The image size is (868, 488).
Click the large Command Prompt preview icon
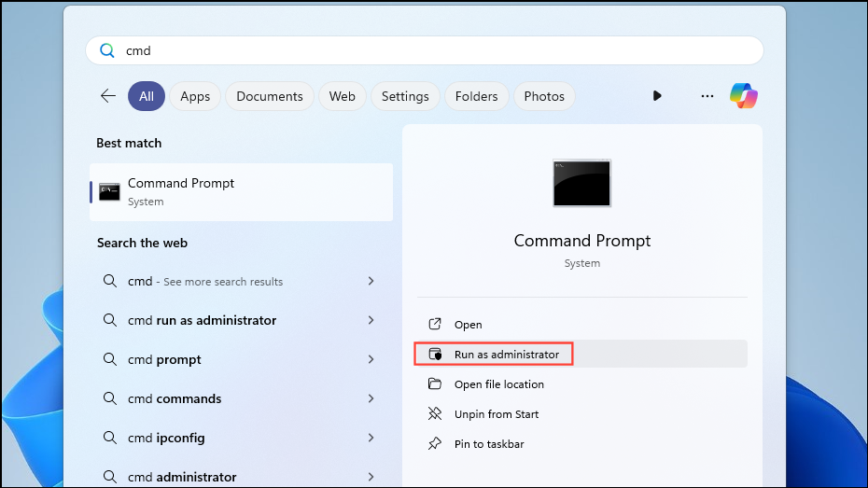coord(581,183)
